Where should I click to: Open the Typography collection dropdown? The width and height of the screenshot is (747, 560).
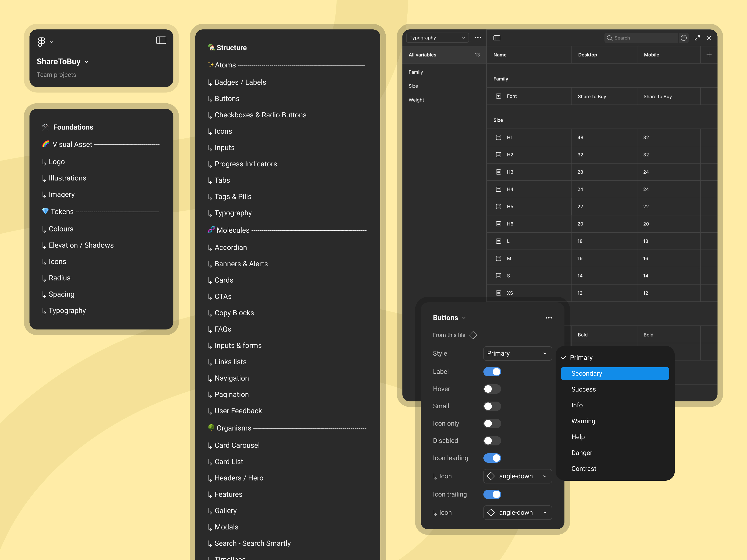(437, 38)
